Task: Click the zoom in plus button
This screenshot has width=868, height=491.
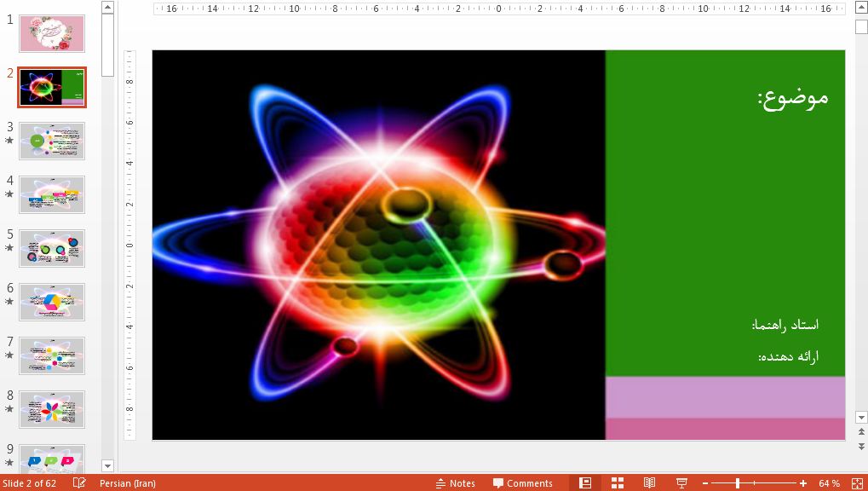Action: [802, 483]
